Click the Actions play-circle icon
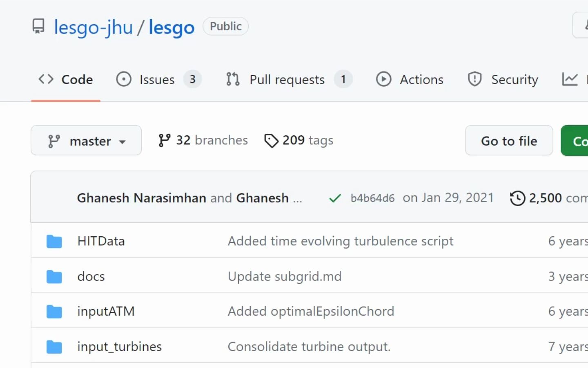 [x=383, y=79]
